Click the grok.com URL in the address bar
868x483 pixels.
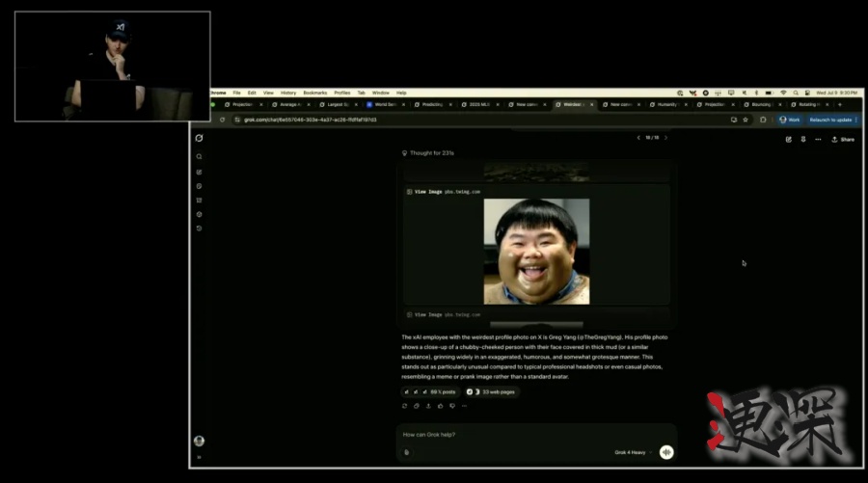click(310, 120)
